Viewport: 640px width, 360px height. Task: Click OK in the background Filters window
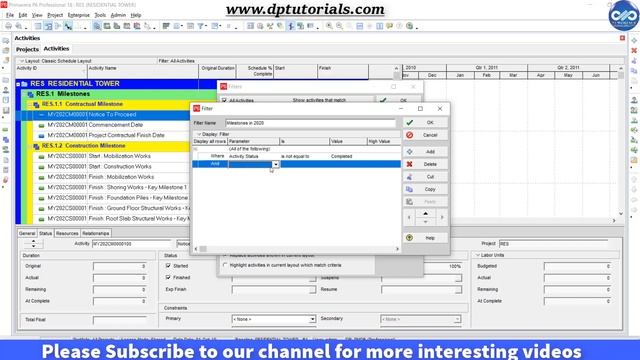pyautogui.click(x=398, y=100)
